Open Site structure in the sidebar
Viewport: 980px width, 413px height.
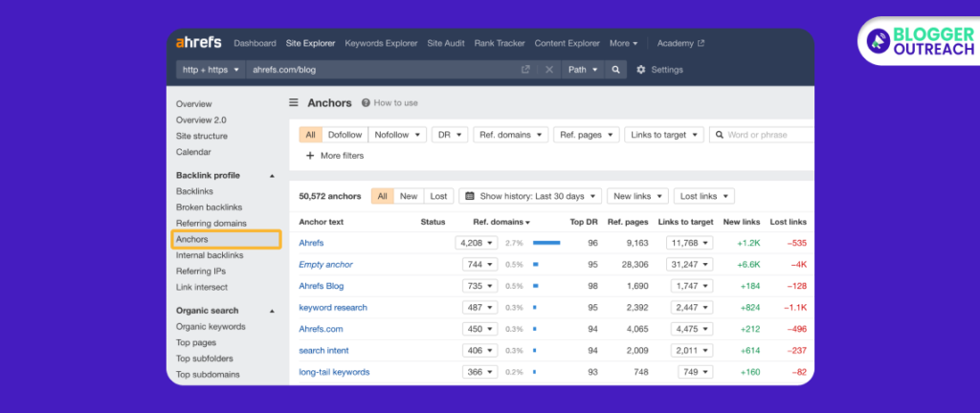click(x=202, y=136)
